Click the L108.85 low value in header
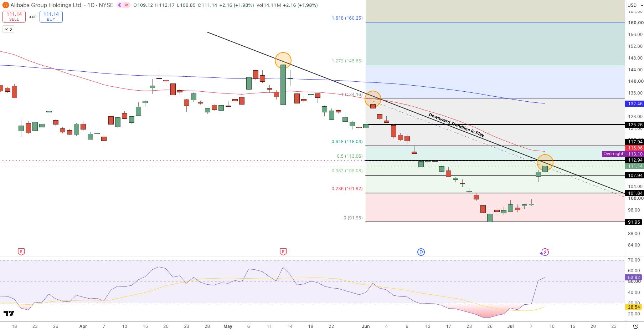The width and height of the screenshot is (644, 330). pyautogui.click(x=186, y=5)
